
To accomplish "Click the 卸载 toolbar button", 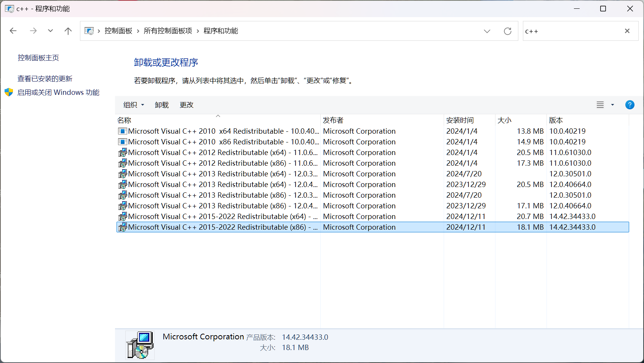I will click(162, 105).
